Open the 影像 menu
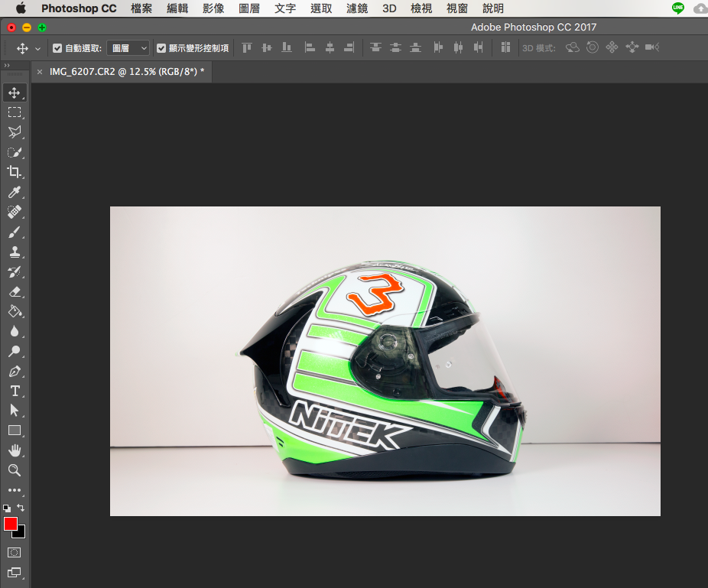 point(213,8)
